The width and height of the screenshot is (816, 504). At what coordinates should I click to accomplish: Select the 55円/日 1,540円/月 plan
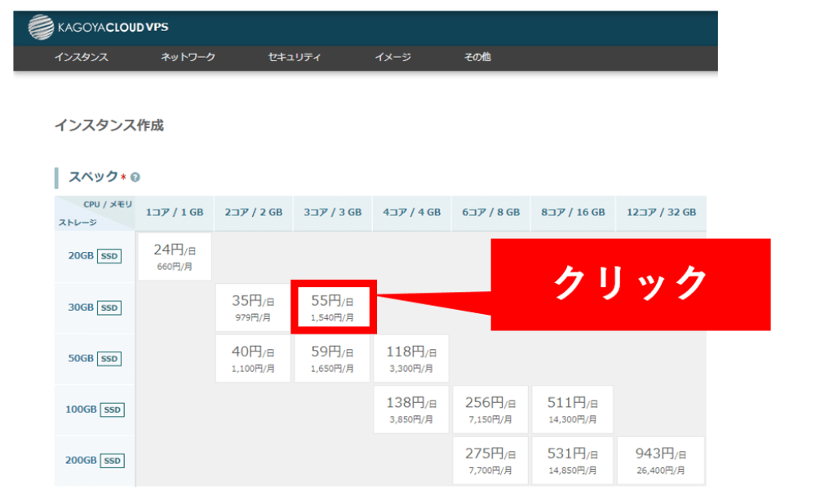coord(333,307)
